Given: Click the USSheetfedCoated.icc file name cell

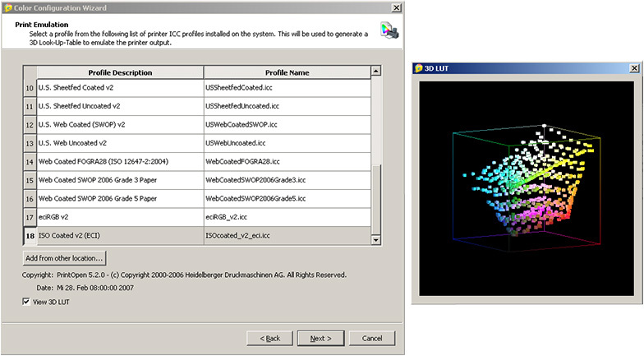Looking at the screenshot, I should (287, 87).
